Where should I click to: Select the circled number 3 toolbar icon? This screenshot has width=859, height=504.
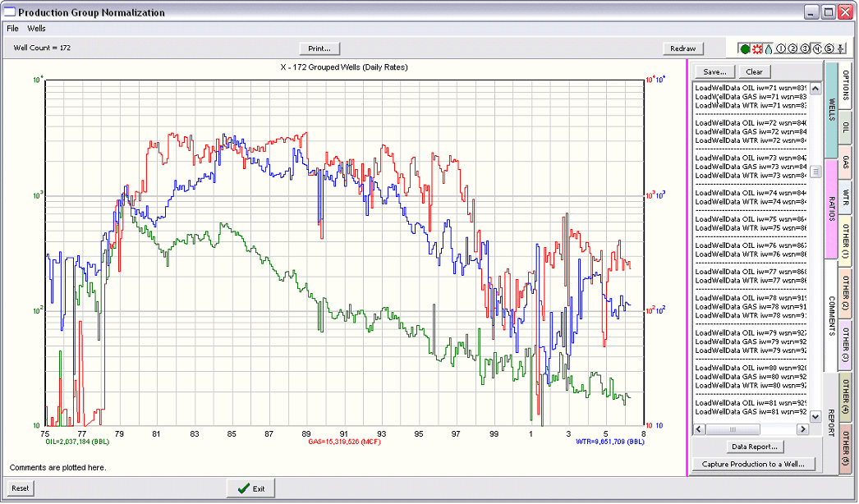[x=805, y=48]
